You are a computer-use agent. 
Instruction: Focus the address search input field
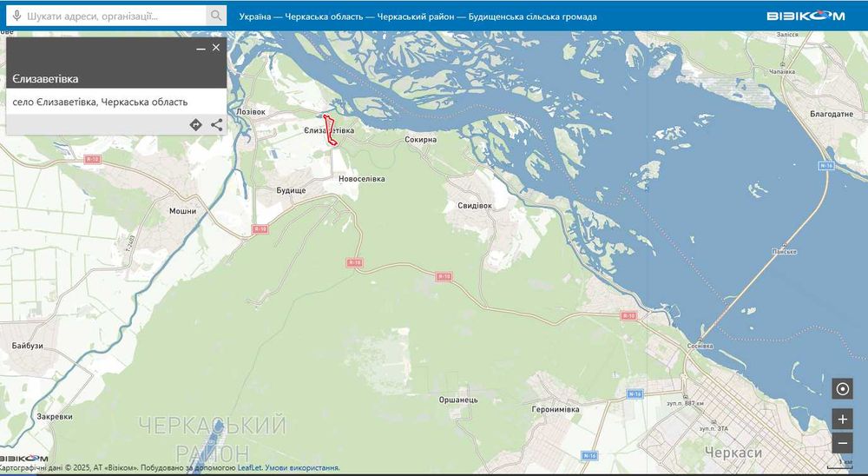[x=115, y=17]
